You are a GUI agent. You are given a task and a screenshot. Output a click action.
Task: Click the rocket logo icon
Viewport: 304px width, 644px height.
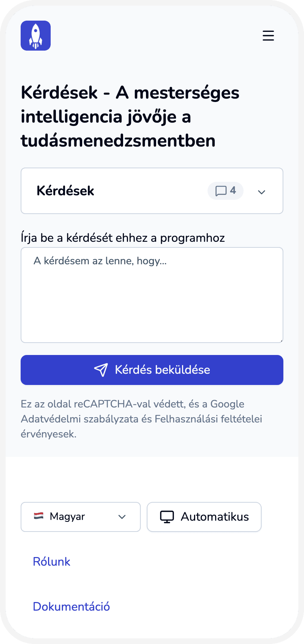[36, 36]
